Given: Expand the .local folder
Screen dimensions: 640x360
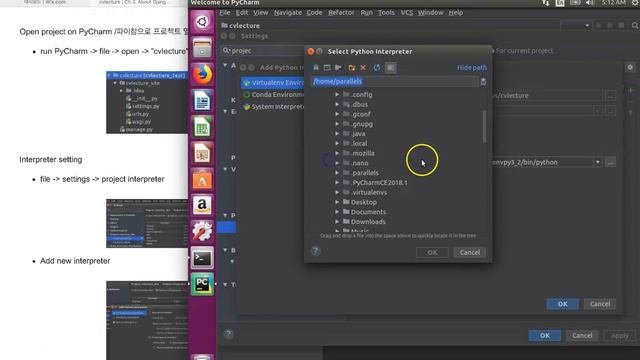Looking at the screenshot, I should (337, 143).
